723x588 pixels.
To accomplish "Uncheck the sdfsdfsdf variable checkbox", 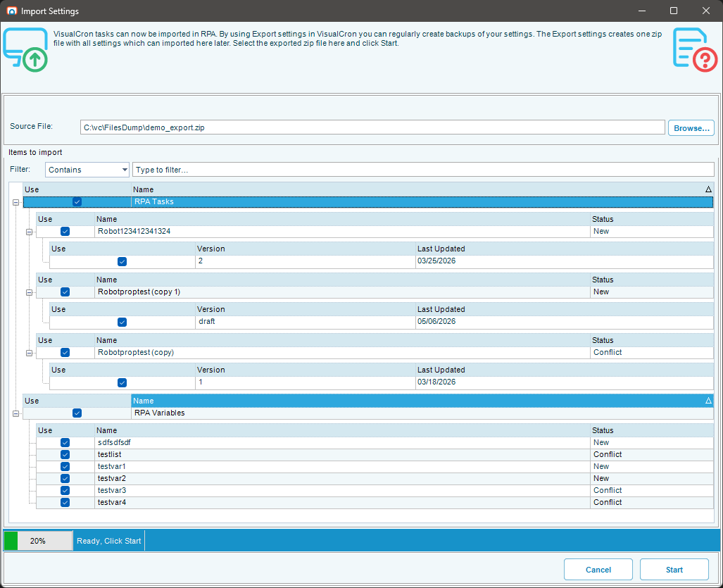I will (x=65, y=442).
